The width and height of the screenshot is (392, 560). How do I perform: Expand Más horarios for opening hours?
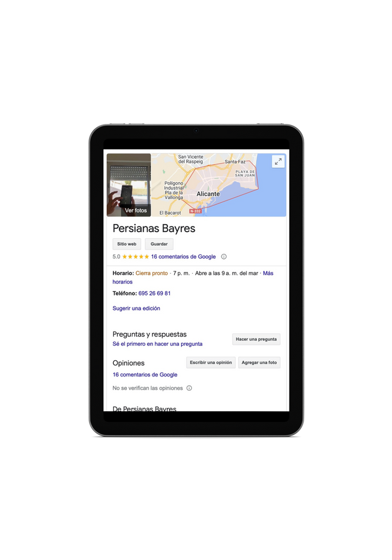(193, 278)
